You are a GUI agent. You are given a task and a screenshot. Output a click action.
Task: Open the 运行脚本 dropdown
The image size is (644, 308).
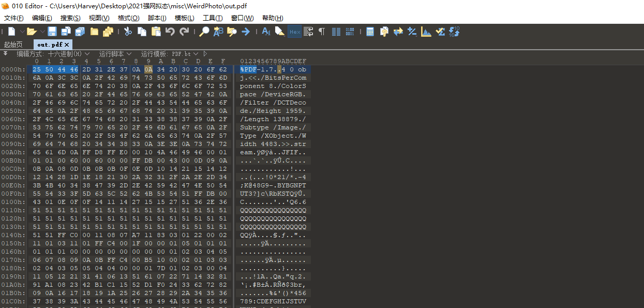(x=129, y=54)
